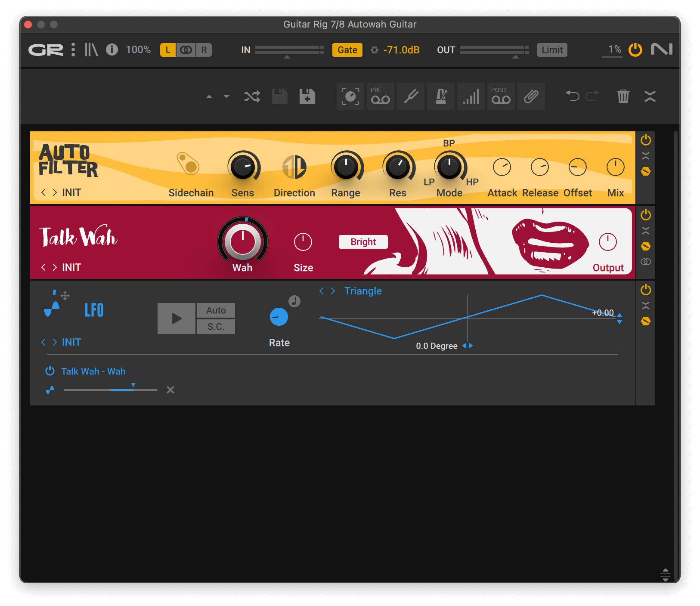Select next Auto Filter preset
The width and height of the screenshot is (700, 606).
click(x=55, y=192)
